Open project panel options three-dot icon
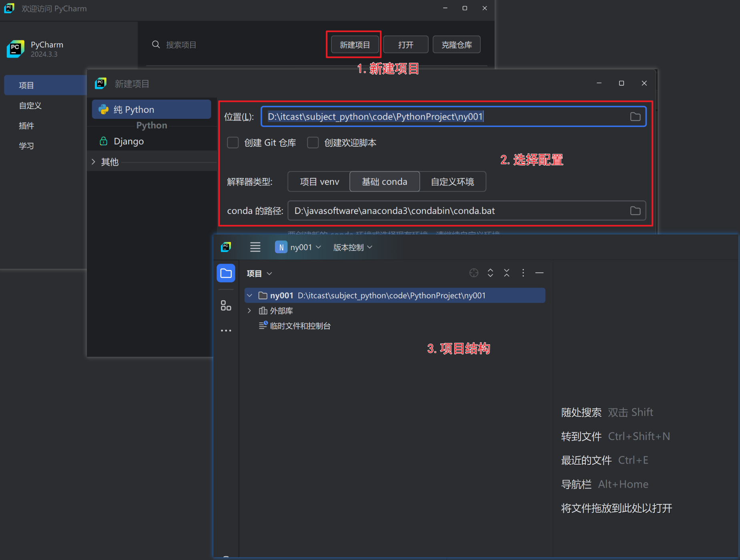Image resolution: width=740 pixels, height=560 pixels. pyautogui.click(x=523, y=273)
